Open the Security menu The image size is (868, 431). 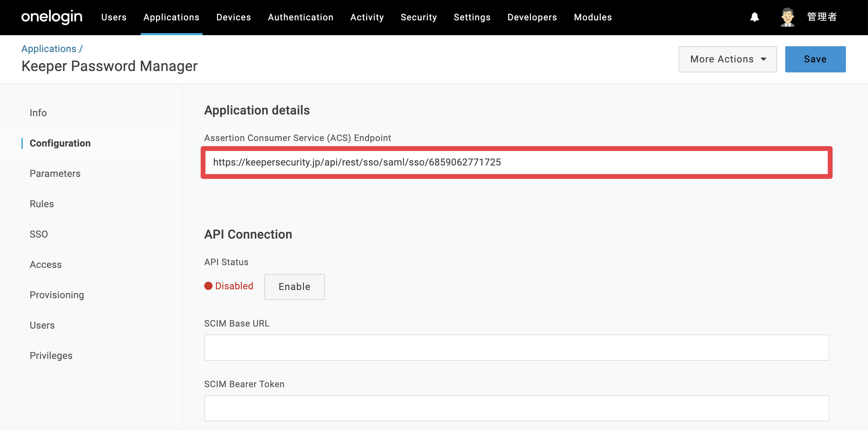[419, 17]
